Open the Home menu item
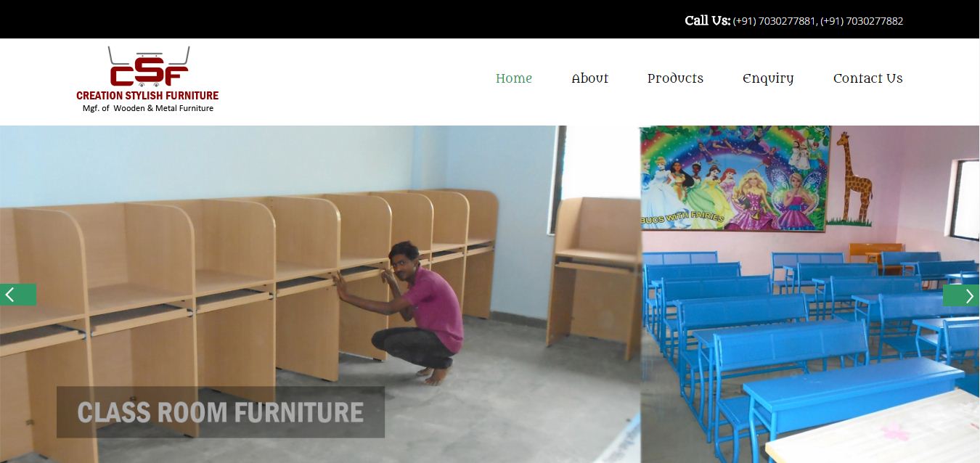Viewport: 980px width, 463px height. (514, 78)
